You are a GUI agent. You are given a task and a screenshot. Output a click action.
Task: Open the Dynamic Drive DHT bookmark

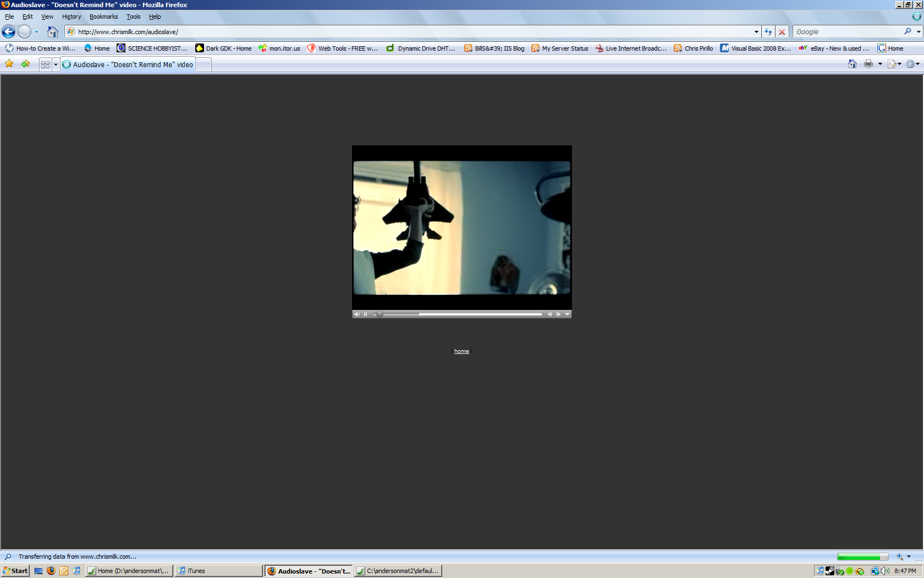pos(421,48)
